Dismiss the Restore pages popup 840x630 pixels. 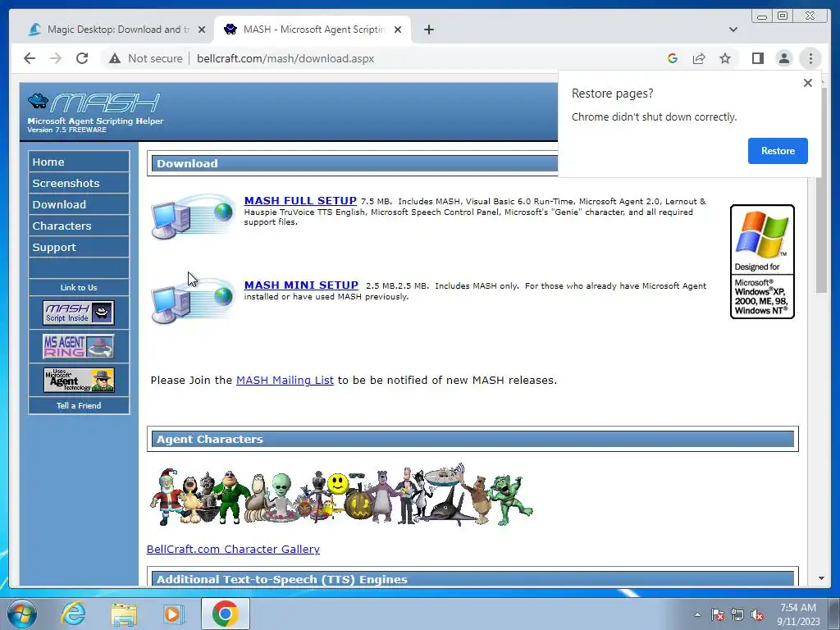[x=808, y=83]
